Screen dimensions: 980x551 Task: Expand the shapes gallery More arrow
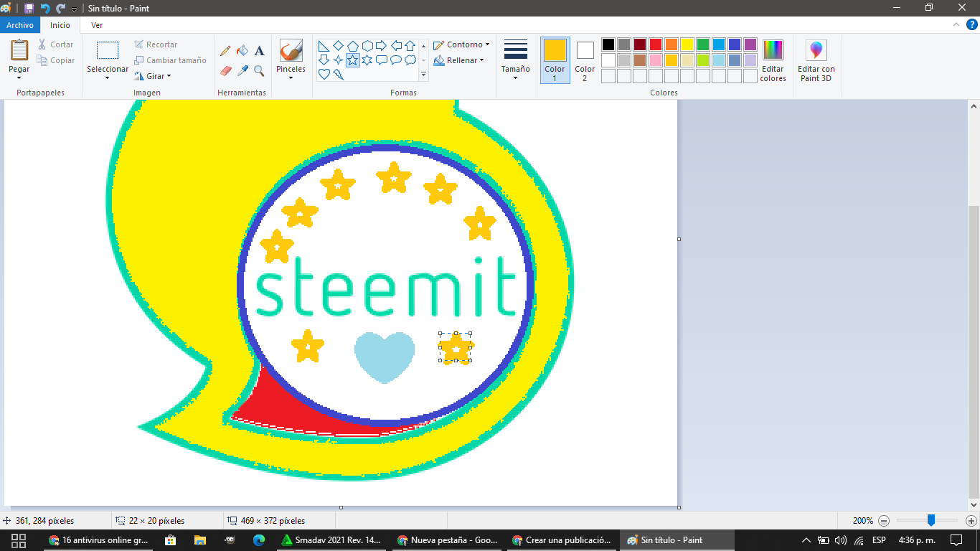(x=423, y=74)
